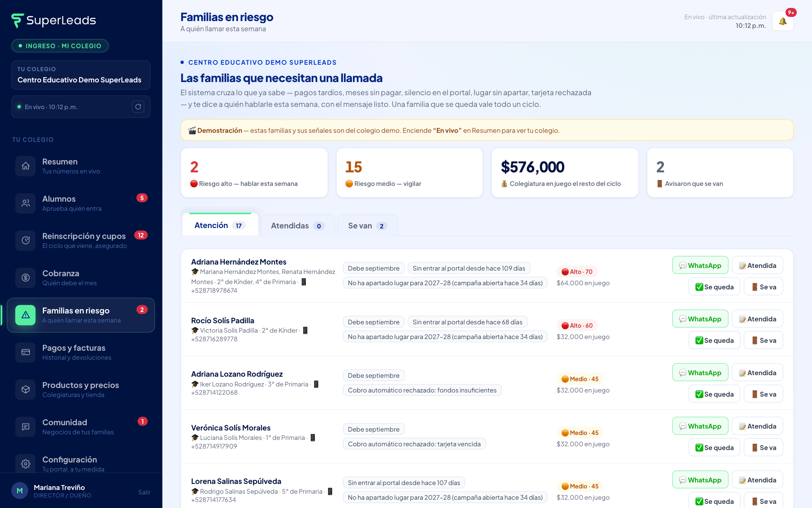Mark Adriana Lozano Rodríguez as Atendida
The height and width of the screenshot is (508, 812).
[757, 373]
